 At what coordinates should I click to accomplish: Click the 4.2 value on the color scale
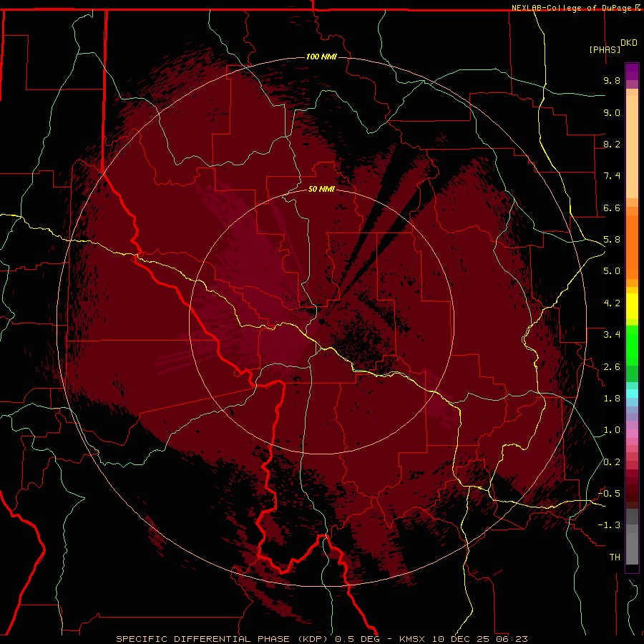(x=612, y=303)
